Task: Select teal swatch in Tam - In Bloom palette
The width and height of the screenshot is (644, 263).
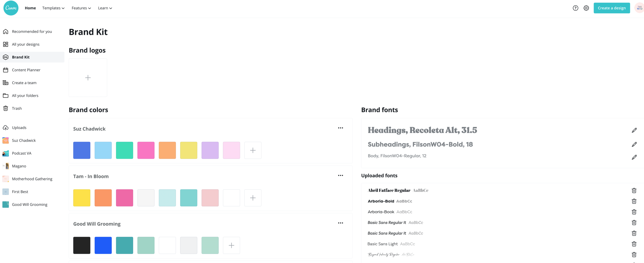Action: [189, 198]
